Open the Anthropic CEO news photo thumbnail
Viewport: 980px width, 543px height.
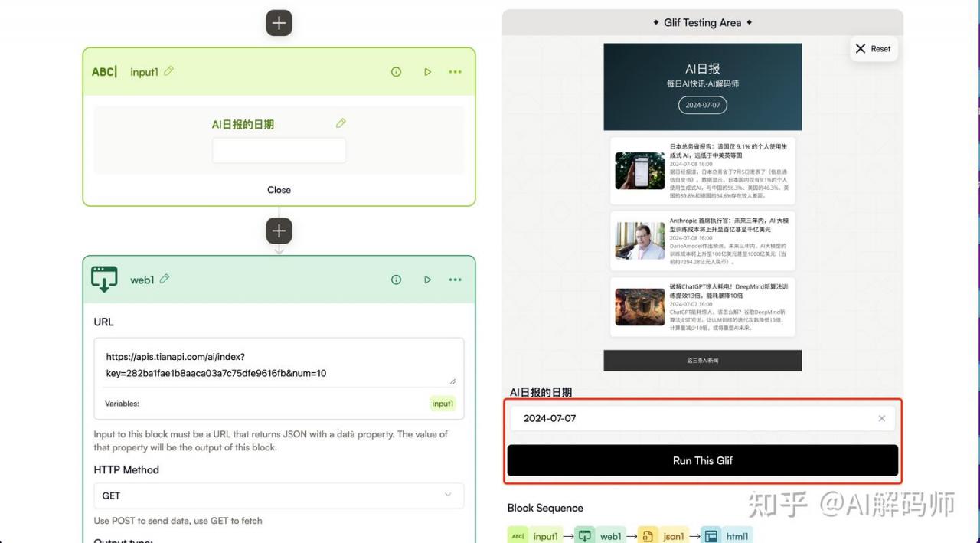640,240
